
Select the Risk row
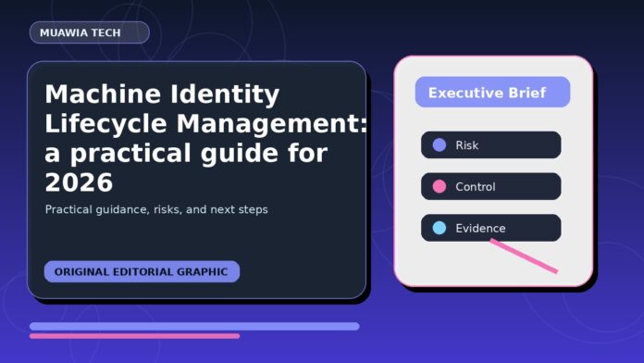click(x=490, y=145)
